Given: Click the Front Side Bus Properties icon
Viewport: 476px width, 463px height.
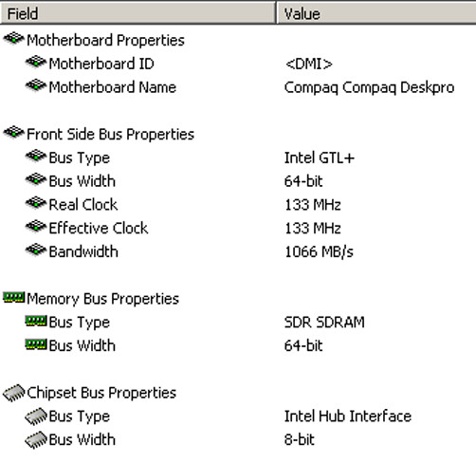Looking at the screenshot, I should point(13,133).
